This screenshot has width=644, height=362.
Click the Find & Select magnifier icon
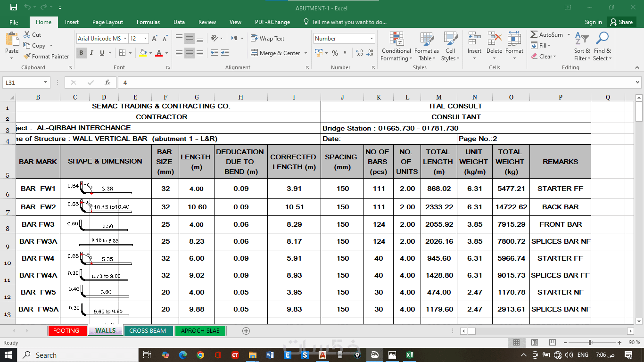coord(602,40)
